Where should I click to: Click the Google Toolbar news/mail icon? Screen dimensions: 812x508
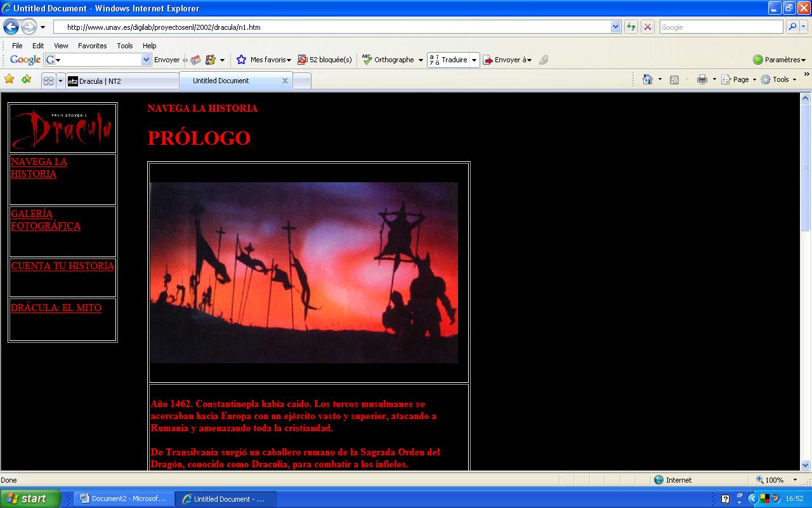(x=195, y=60)
